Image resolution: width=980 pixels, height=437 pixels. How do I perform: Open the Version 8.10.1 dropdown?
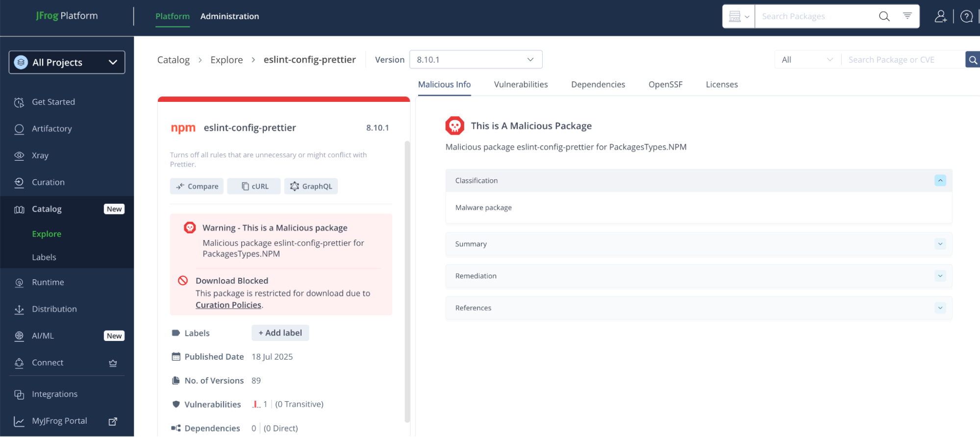pos(475,60)
